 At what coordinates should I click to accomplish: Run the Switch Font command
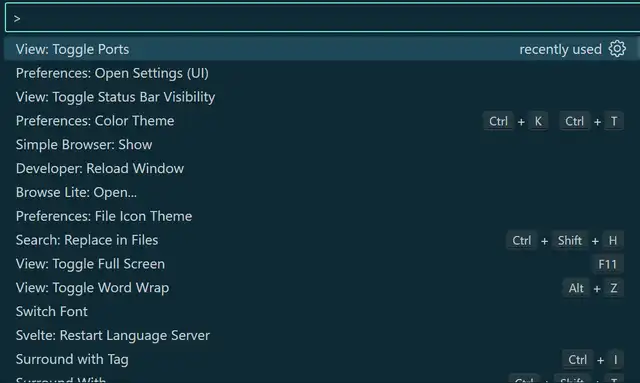pyautogui.click(x=320, y=312)
